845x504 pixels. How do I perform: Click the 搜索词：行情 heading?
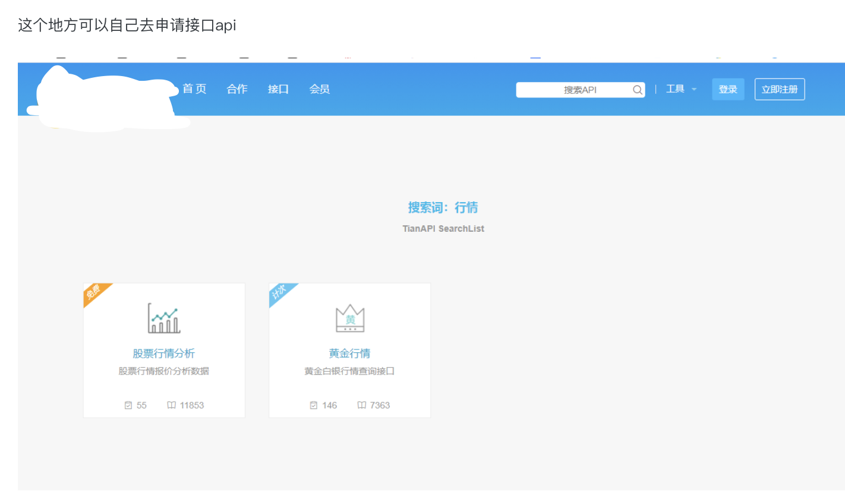pyautogui.click(x=443, y=207)
